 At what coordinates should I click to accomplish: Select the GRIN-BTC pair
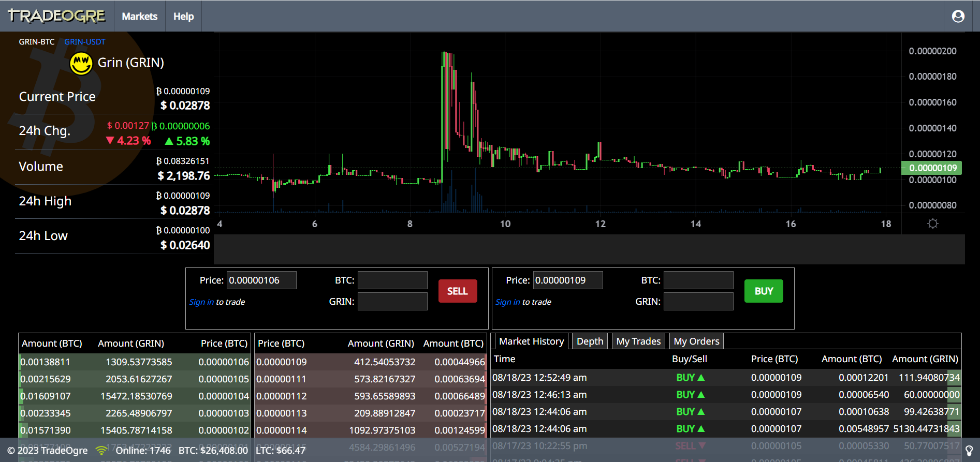36,42
